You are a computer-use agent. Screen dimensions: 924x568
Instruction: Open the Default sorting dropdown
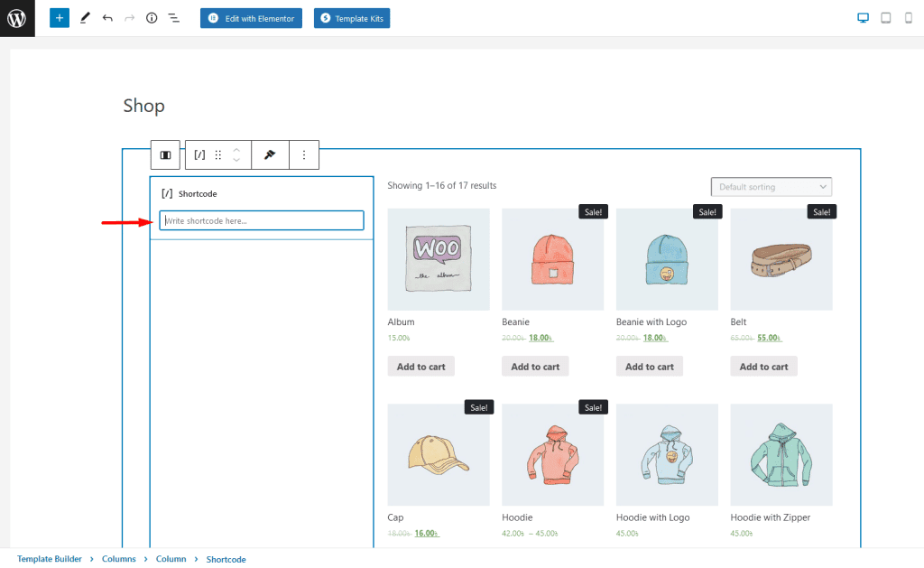[x=772, y=187]
